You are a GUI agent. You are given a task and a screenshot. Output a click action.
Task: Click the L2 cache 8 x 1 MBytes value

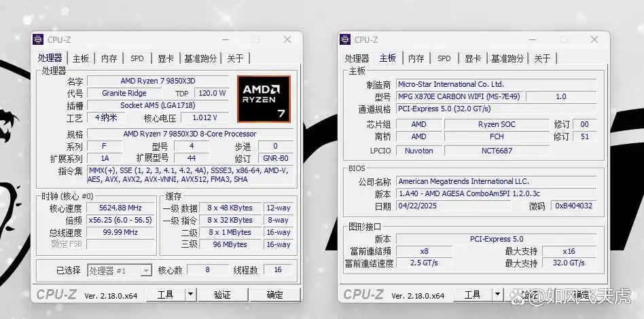coord(230,232)
